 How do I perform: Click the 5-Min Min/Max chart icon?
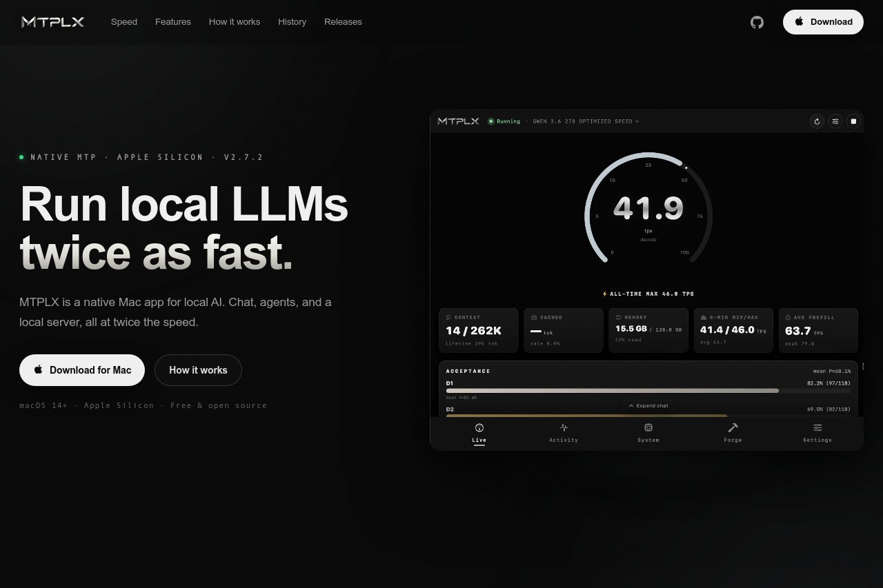coord(703,318)
